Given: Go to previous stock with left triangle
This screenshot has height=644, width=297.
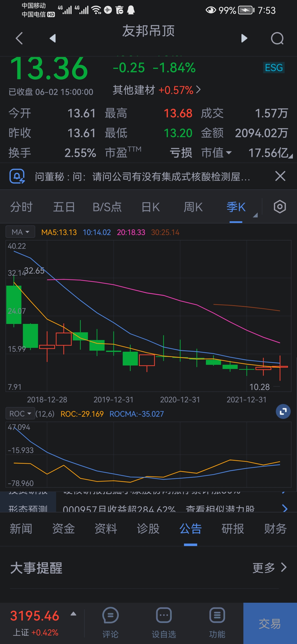Looking at the screenshot, I should [53, 38].
